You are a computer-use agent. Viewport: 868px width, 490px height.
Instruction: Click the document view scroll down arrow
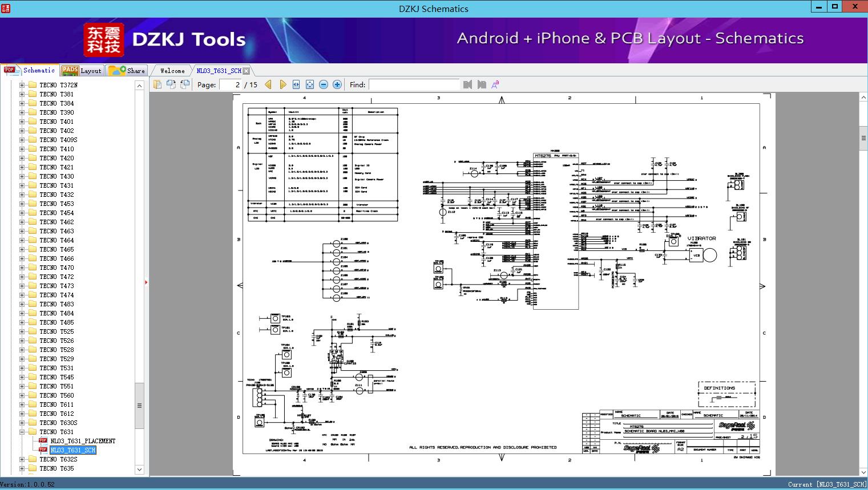863,472
